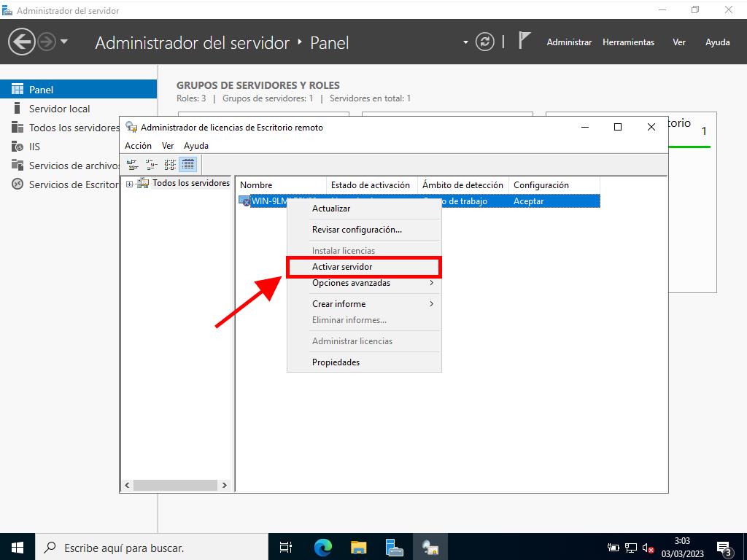
Task: Refresh the Server Manager dashboard
Action: [485, 42]
